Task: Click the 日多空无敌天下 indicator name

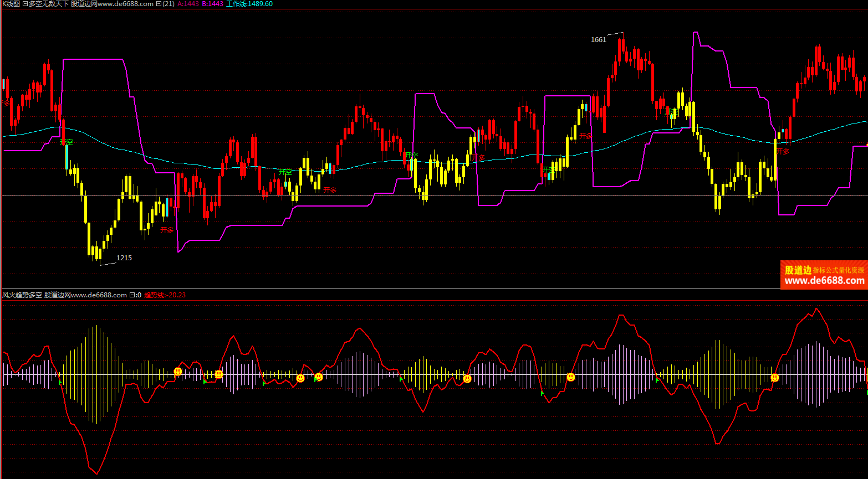Action: [x=45, y=4]
